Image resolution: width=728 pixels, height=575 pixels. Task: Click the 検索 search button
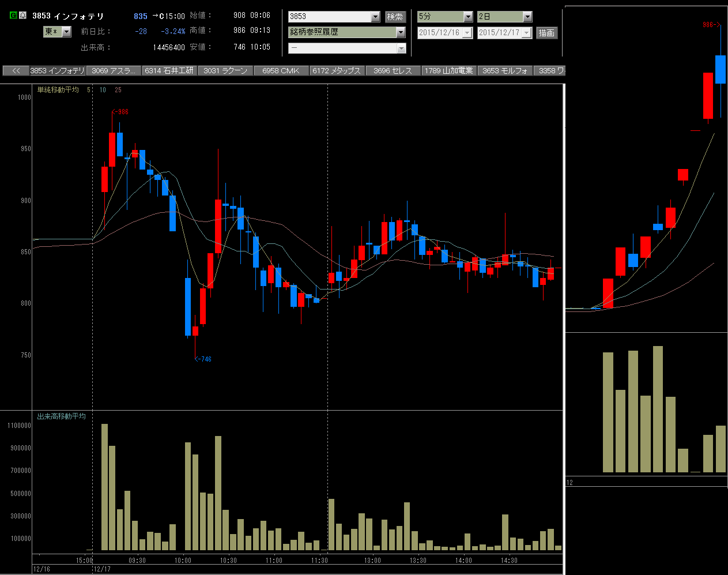[x=395, y=17]
